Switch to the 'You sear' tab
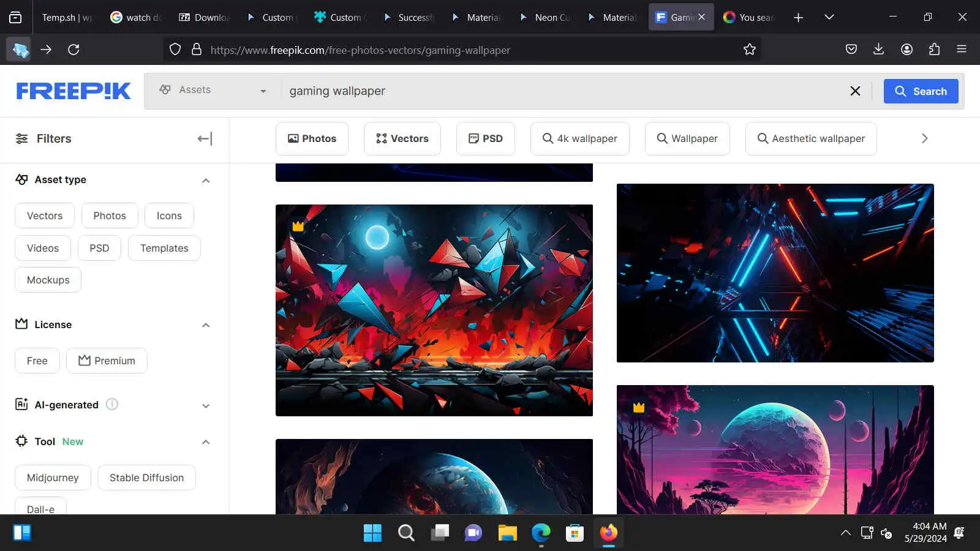 point(749,18)
